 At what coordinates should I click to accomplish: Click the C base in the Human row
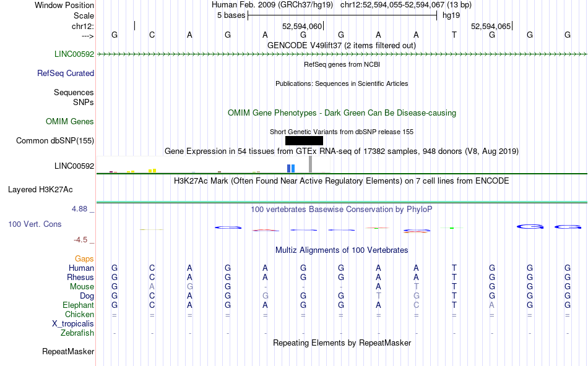coord(152,268)
